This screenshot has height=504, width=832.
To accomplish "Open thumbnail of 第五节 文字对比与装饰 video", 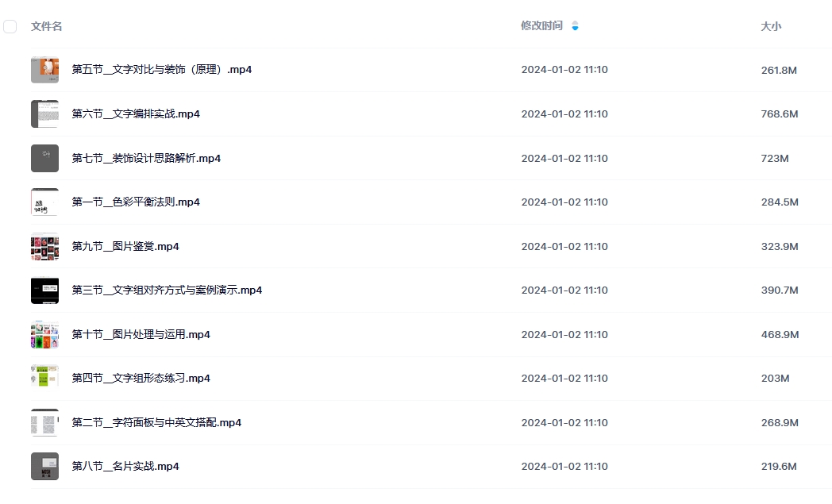I will 45,70.
